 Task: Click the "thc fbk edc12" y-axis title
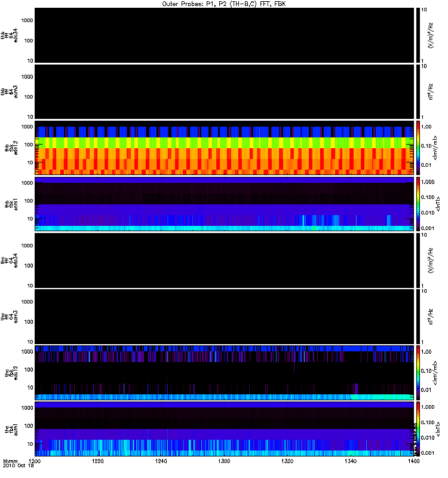pos(11,372)
